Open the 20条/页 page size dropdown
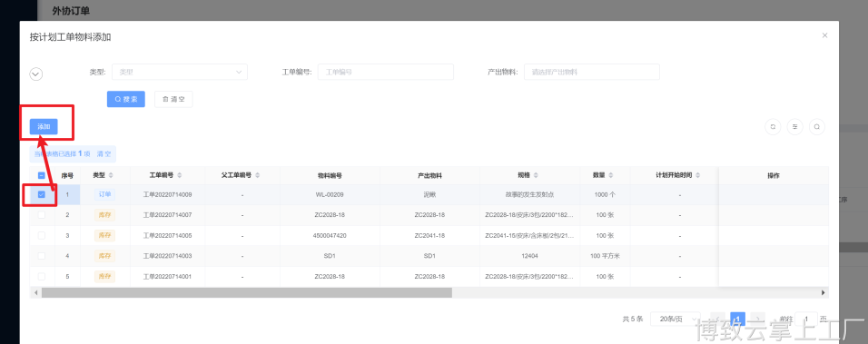The image size is (868, 344). (x=676, y=319)
